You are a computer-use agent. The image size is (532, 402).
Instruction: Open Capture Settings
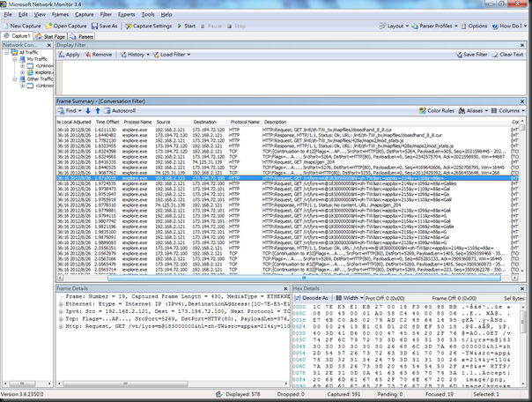click(149, 26)
